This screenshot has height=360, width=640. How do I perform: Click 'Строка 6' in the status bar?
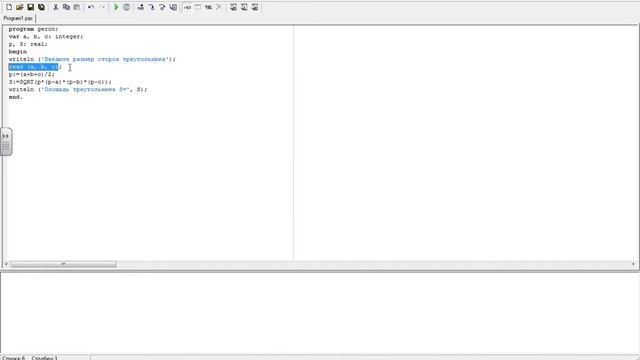click(13, 358)
